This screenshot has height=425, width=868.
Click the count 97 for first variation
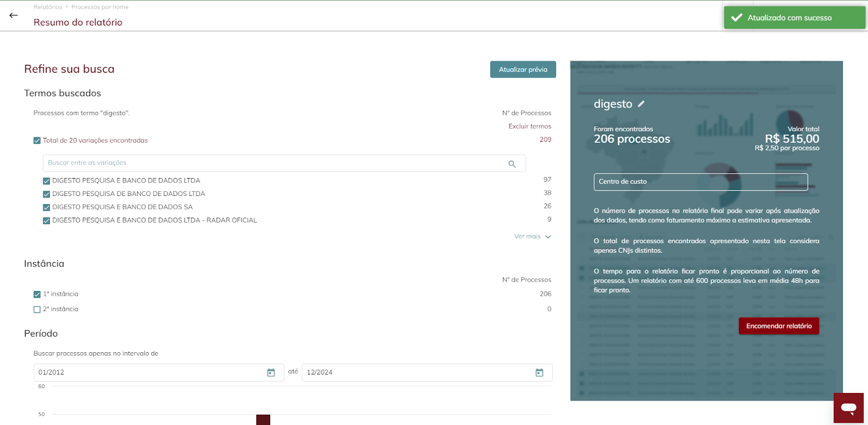click(547, 180)
